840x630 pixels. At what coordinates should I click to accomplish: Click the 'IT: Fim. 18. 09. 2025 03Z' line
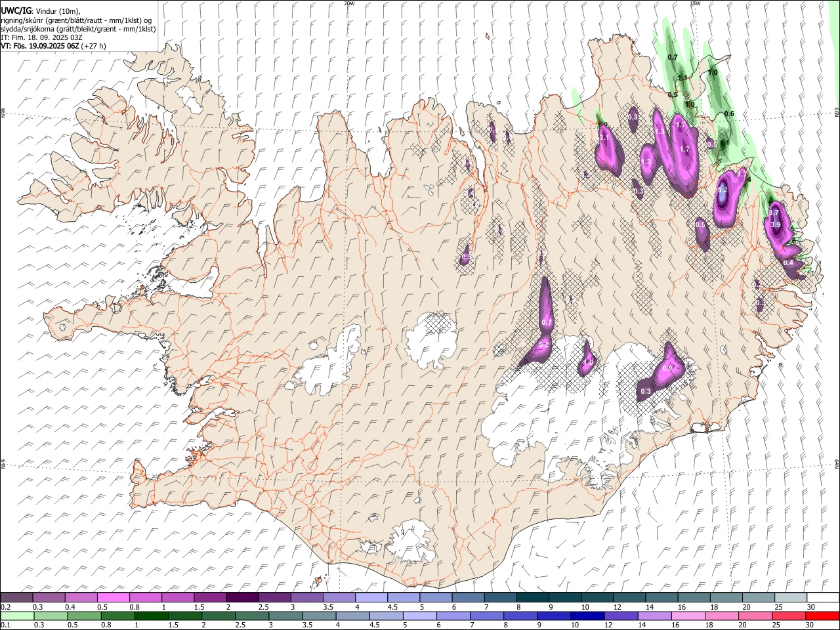[x=41, y=37]
